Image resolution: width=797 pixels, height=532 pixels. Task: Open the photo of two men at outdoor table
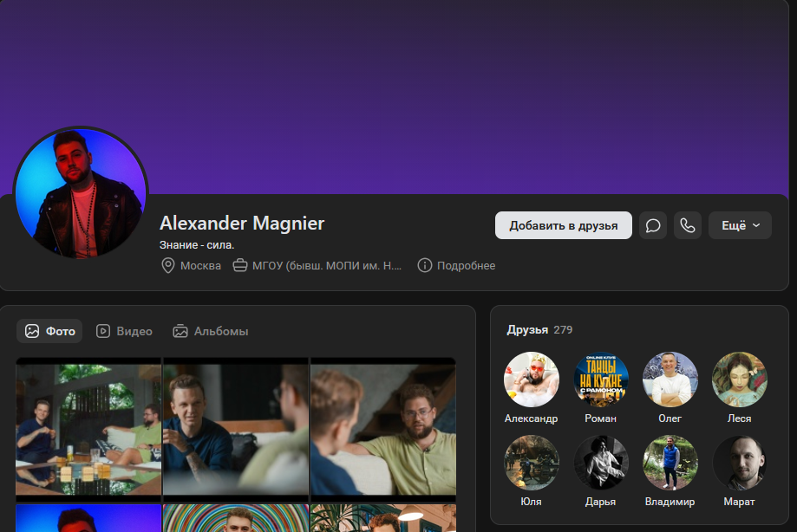tap(88, 430)
